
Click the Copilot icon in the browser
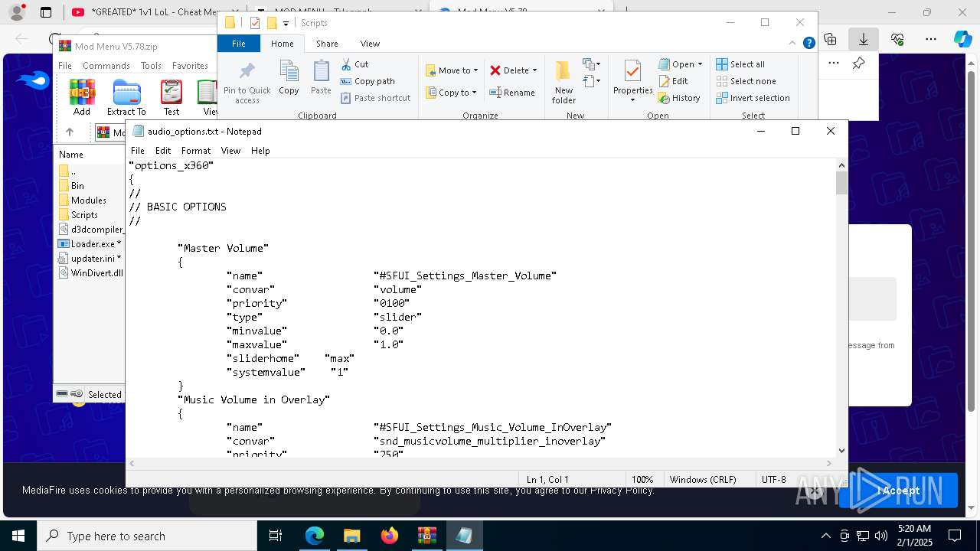[x=962, y=39]
